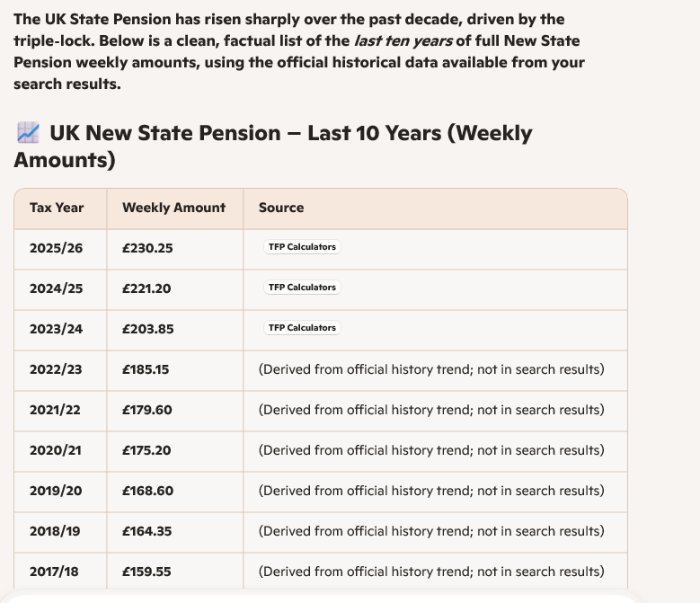Click the Weekly Amount column header
This screenshot has height=603, width=700.
tap(174, 208)
